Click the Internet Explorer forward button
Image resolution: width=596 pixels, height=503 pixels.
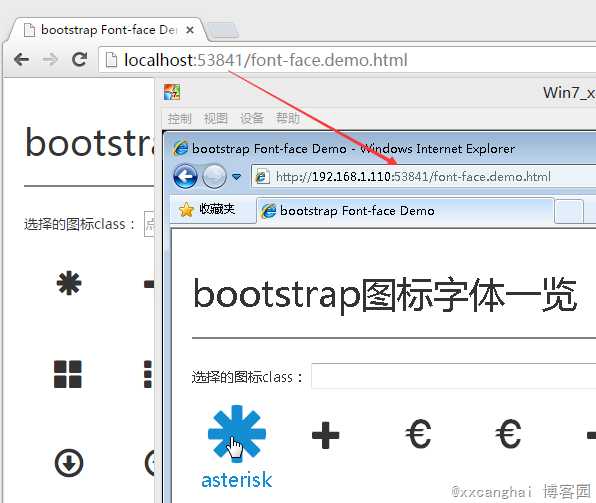click(214, 176)
